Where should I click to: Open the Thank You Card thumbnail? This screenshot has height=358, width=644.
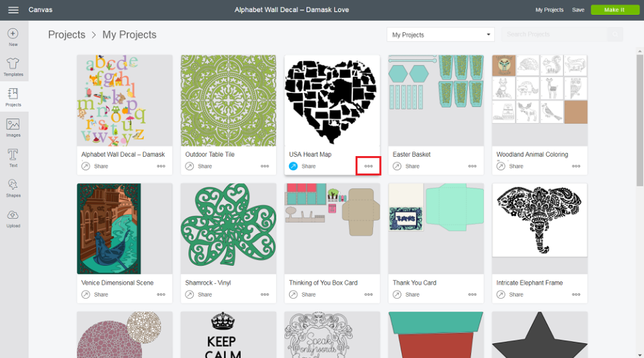(x=436, y=229)
